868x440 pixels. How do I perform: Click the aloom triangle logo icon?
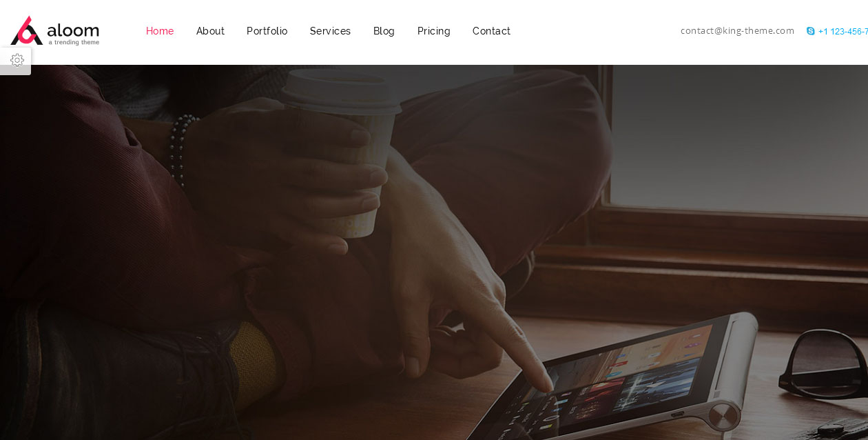(26, 30)
